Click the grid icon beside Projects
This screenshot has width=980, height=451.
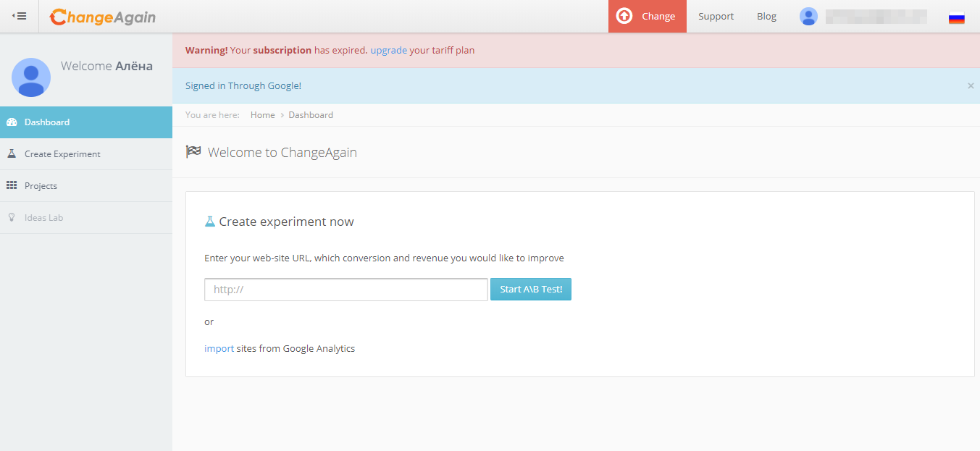(x=12, y=185)
